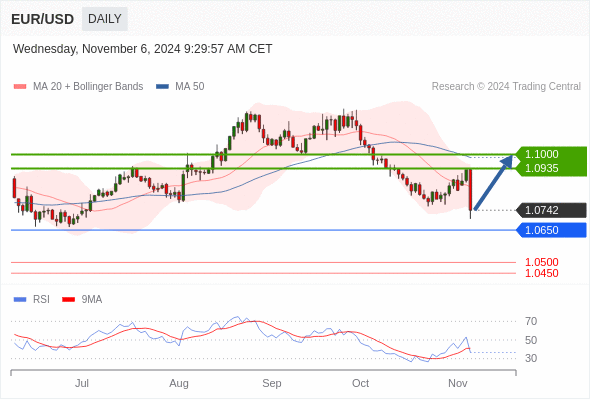Click the 'RSI' legend label
Screen dimensions: 590x400
41,300
